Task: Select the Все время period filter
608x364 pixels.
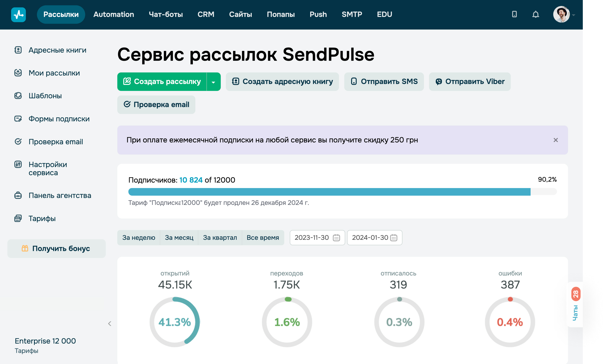Action: click(263, 238)
